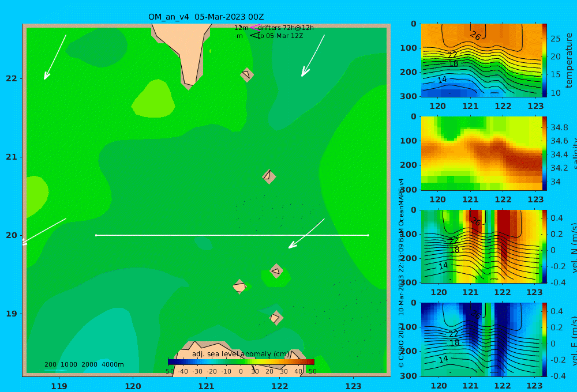Click the 'to 05 Mar 12Z' legend text

[280, 36]
